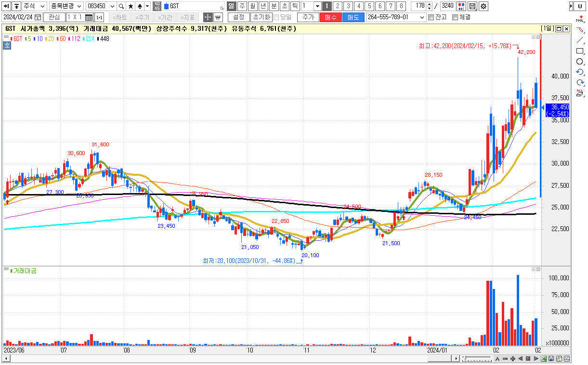This screenshot has height=365, width=588.
Task: Select the 주 weekly period button
Action: 242,6
